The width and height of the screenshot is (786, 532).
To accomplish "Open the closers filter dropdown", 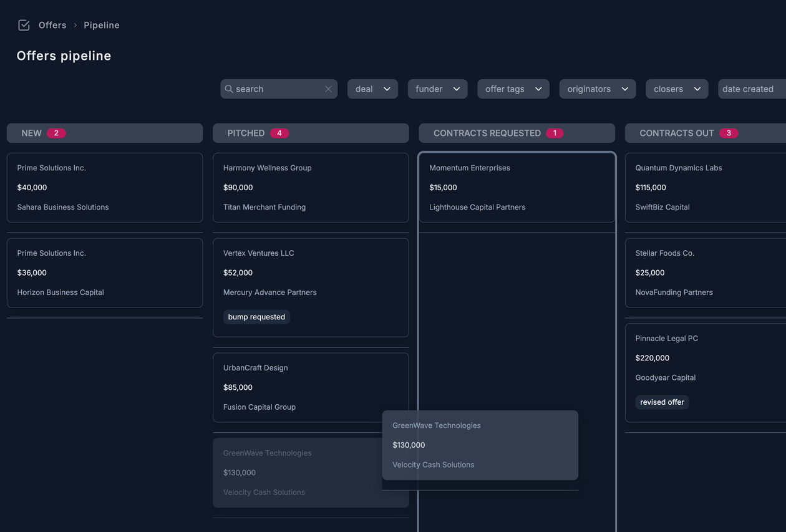I will coord(676,89).
